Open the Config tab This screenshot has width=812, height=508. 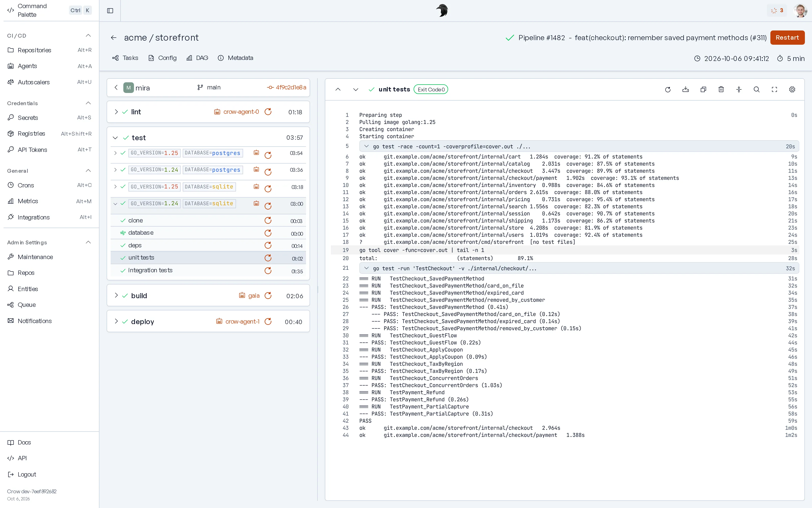[162, 58]
